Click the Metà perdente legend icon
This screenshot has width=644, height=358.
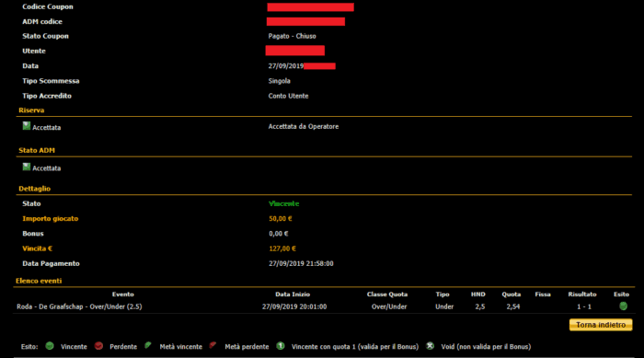pos(213,346)
